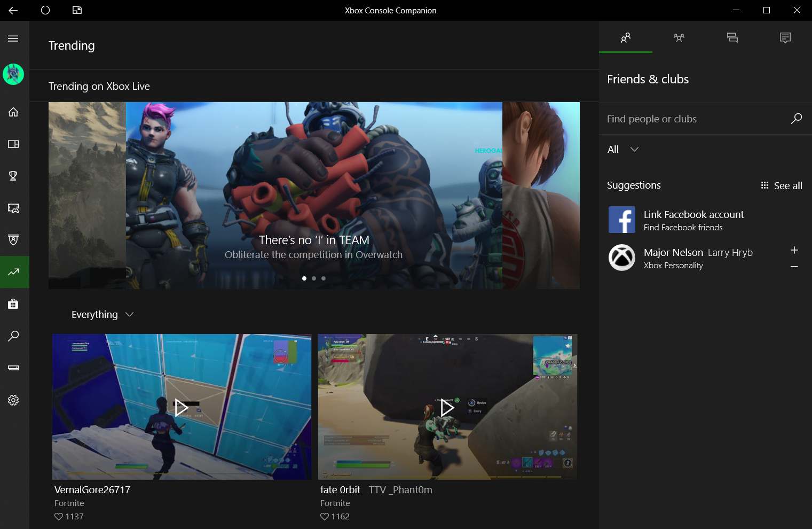Play VernalGore26717's Fortnite clip
Screen dimensions: 812x529
[x=182, y=408]
